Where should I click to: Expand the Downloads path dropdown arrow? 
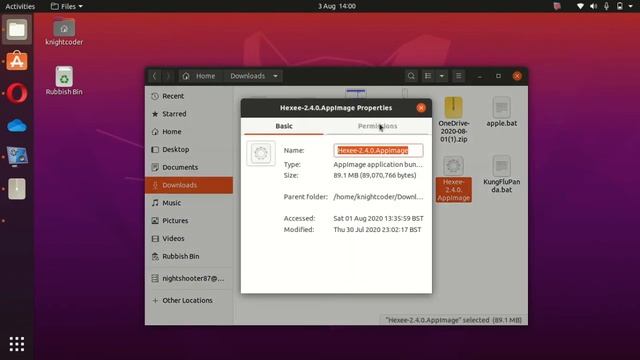tap(276, 76)
